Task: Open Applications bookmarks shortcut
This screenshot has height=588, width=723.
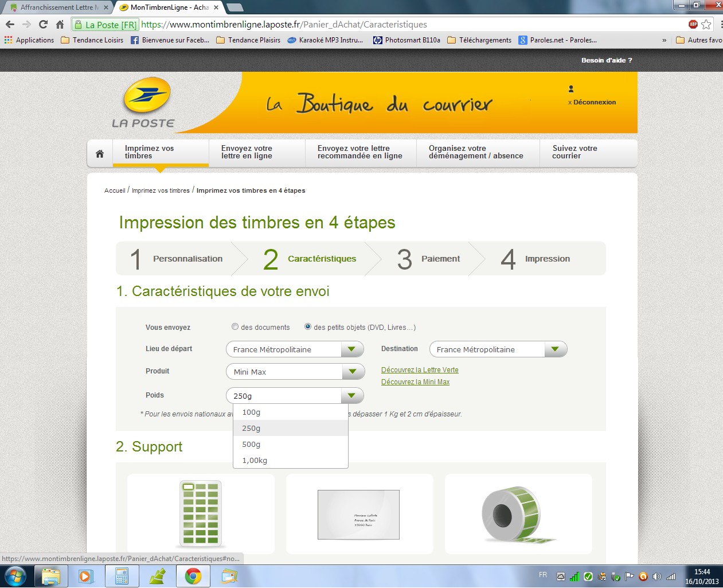Action: (x=29, y=40)
